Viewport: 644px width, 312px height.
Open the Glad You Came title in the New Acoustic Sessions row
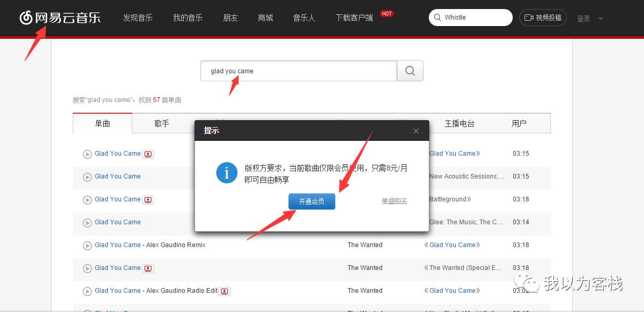click(118, 176)
